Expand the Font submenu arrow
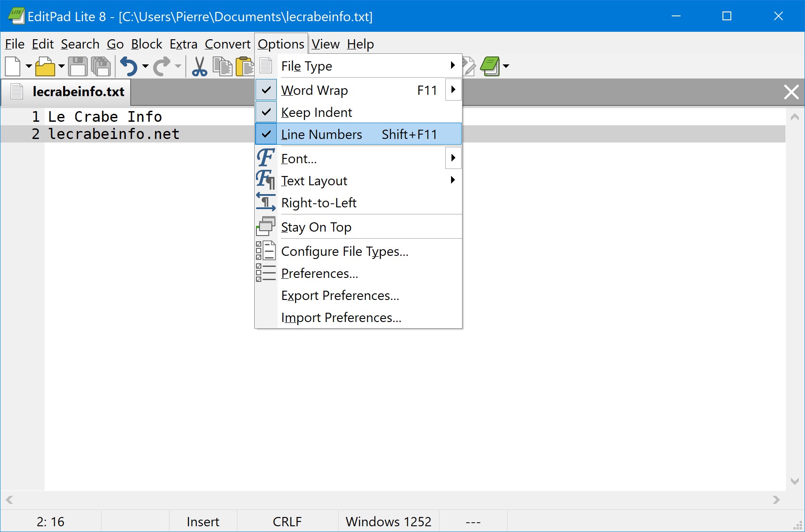 pyautogui.click(x=453, y=158)
